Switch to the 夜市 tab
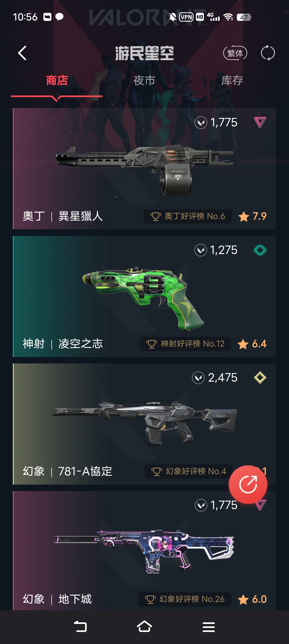 144,80
